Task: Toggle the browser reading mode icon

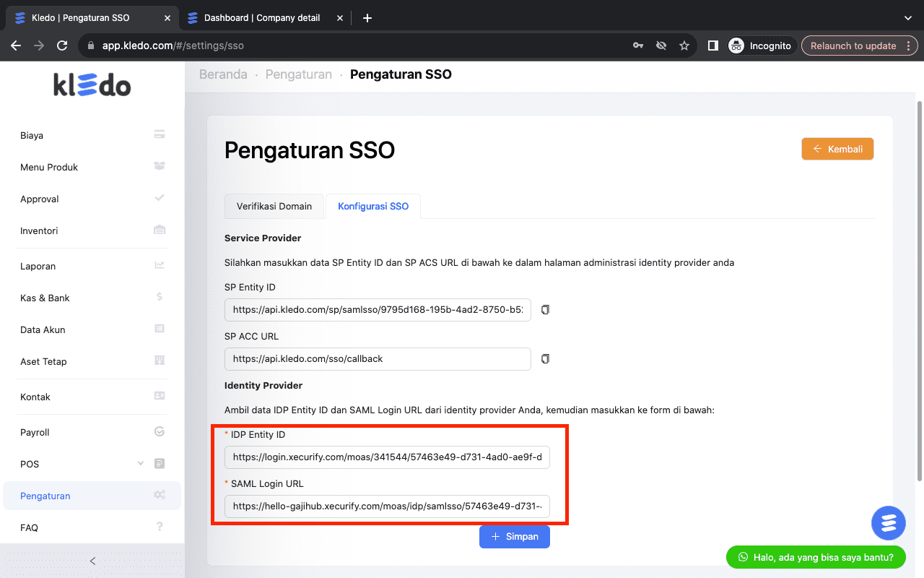Action: [x=712, y=45]
